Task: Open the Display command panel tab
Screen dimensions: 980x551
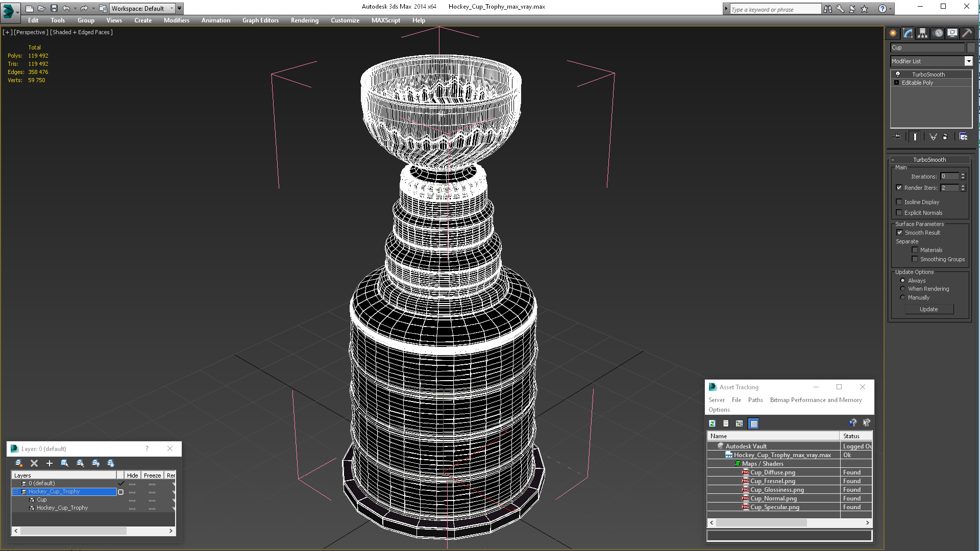Action: click(952, 33)
